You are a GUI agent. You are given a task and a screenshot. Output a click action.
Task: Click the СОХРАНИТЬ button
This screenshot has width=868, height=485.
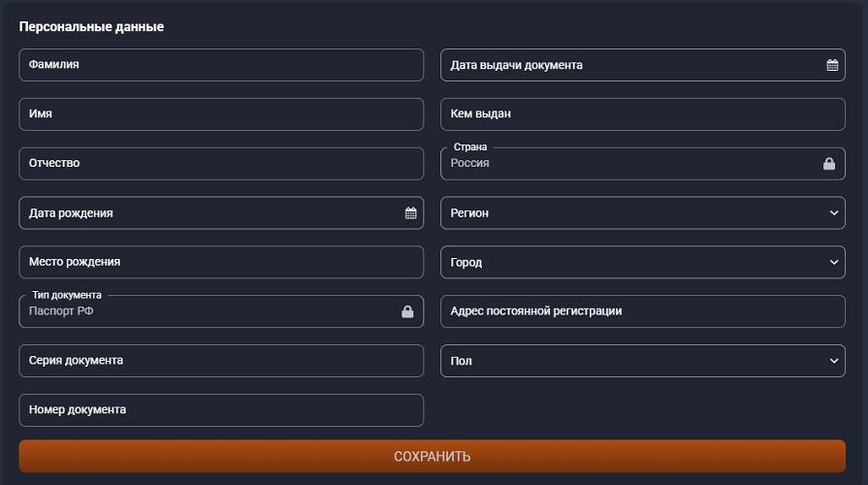tap(432, 456)
